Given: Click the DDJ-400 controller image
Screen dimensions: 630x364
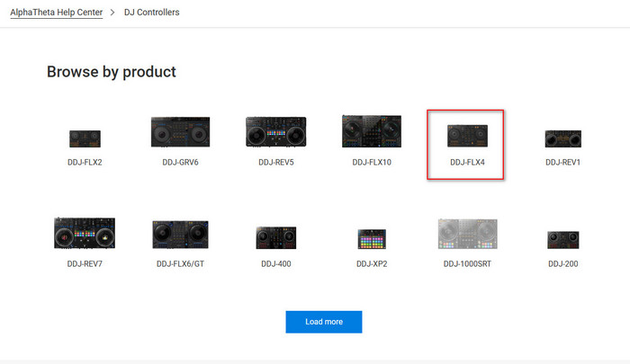Looking at the screenshot, I should [x=276, y=237].
